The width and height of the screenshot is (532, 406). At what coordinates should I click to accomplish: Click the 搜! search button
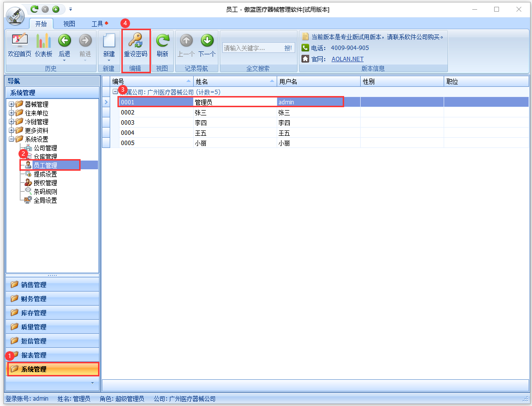288,48
